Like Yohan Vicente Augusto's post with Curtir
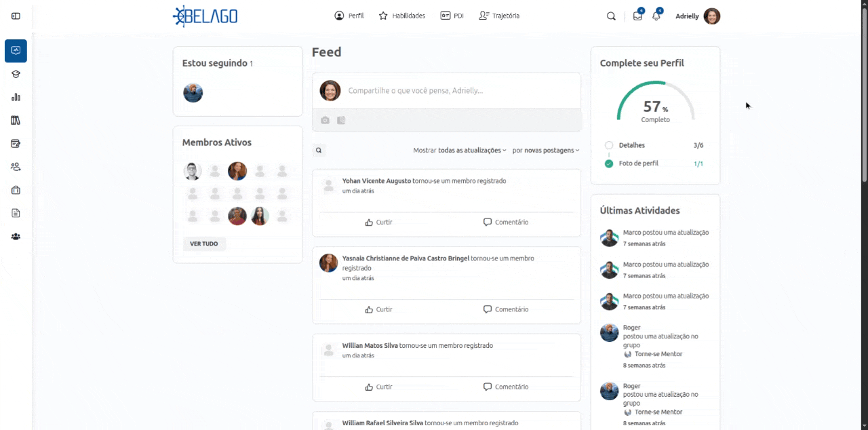Image resolution: width=868 pixels, height=430 pixels. click(x=378, y=222)
